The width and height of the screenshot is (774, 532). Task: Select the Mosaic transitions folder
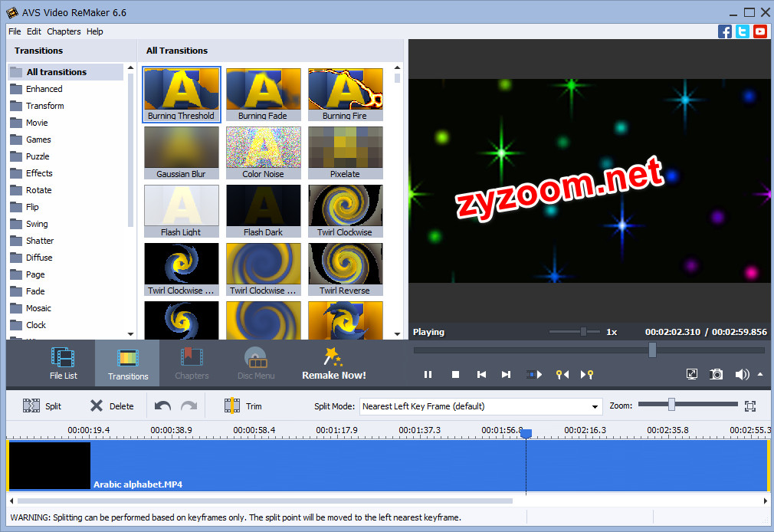tap(66, 308)
